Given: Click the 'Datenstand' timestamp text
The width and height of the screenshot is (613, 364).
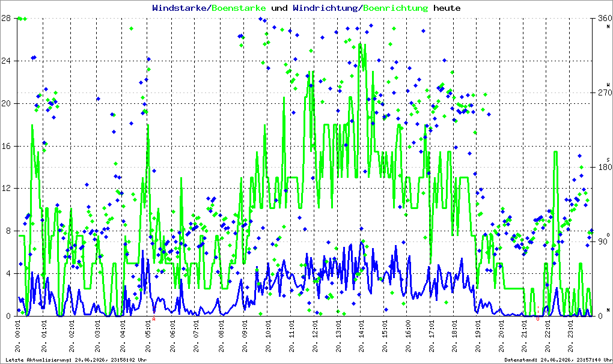Looking at the screenshot, I should click(558, 360).
